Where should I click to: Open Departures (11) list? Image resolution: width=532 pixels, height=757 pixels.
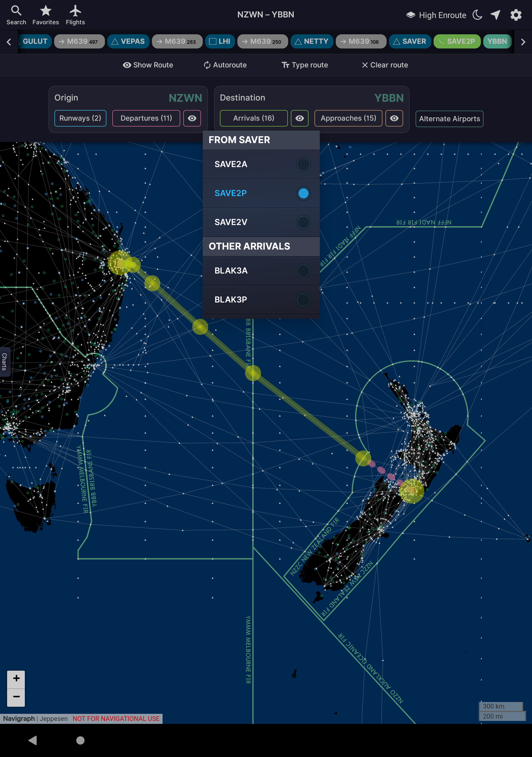(x=146, y=118)
